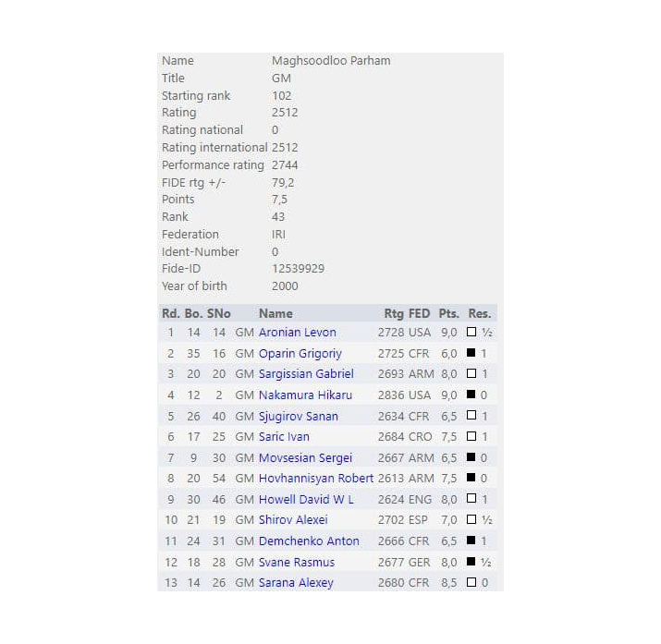This screenshot has height=644, width=661.
Task: Open Sjugirov Sanan link
Action: point(298,416)
